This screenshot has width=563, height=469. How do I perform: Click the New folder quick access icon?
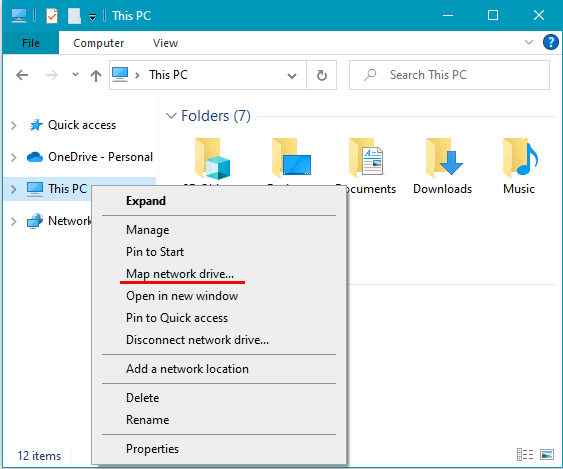pos(74,16)
